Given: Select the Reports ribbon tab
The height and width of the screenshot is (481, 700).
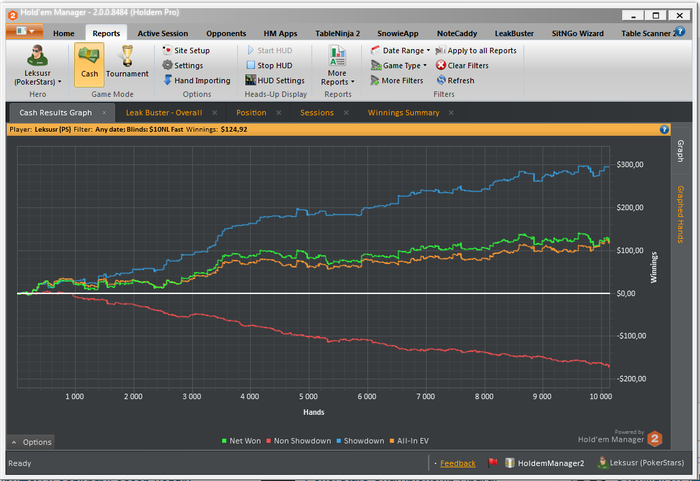Looking at the screenshot, I should pos(106,33).
